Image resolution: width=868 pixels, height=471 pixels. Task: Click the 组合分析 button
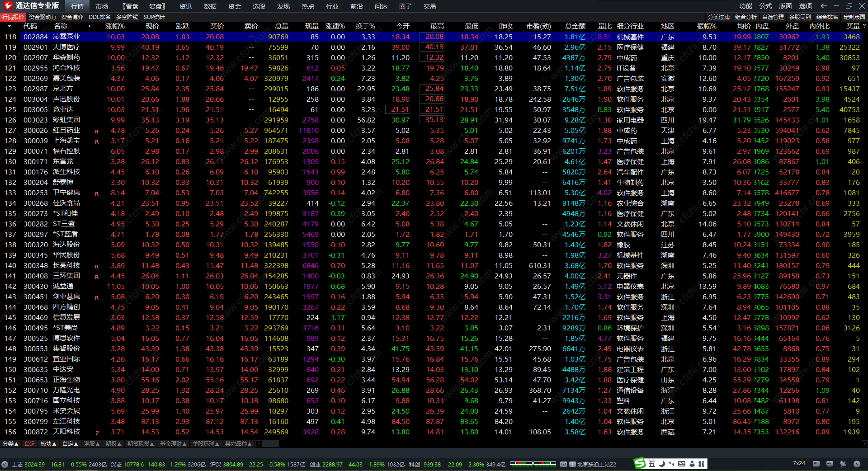pyautogui.click(x=746, y=17)
